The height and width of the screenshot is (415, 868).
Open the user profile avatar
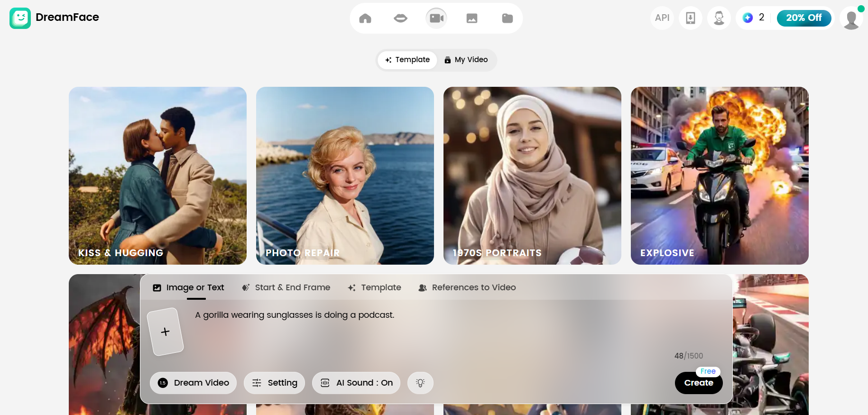pyautogui.click(x=851, y=18)
